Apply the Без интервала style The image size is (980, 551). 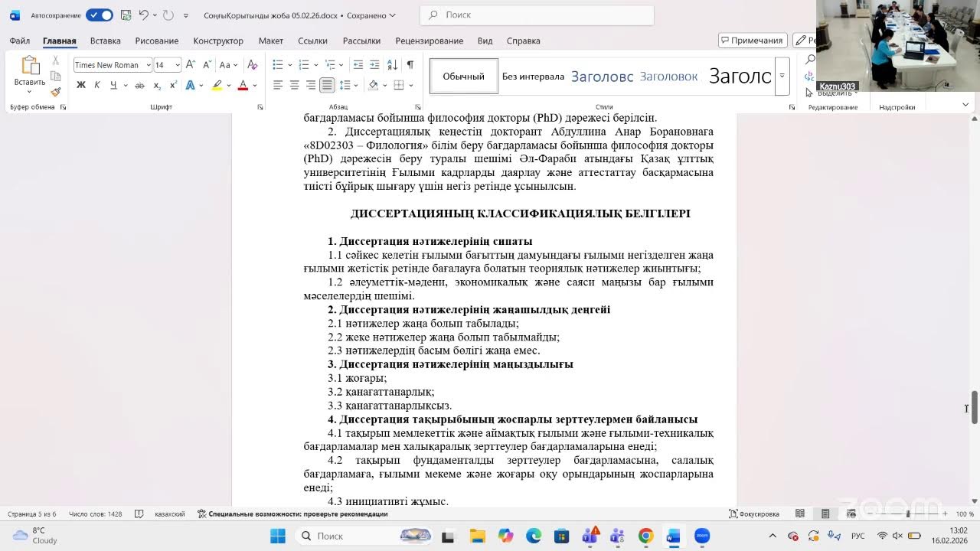point(533,77)
